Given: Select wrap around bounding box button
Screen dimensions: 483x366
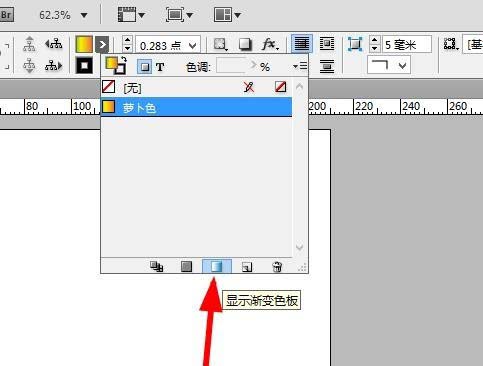Looking at the screenshot, I should pyautogui.click(x=327, y=44).
